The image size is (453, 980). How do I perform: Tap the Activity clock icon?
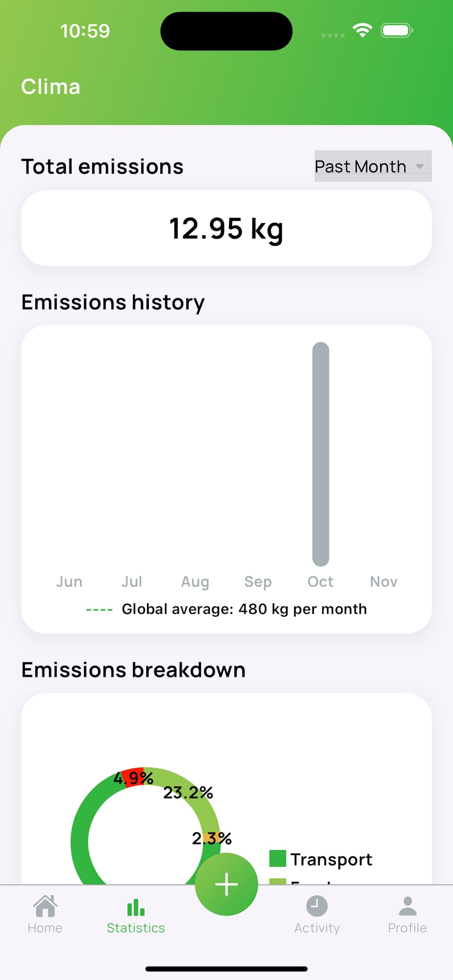click(x=317, y=906)
